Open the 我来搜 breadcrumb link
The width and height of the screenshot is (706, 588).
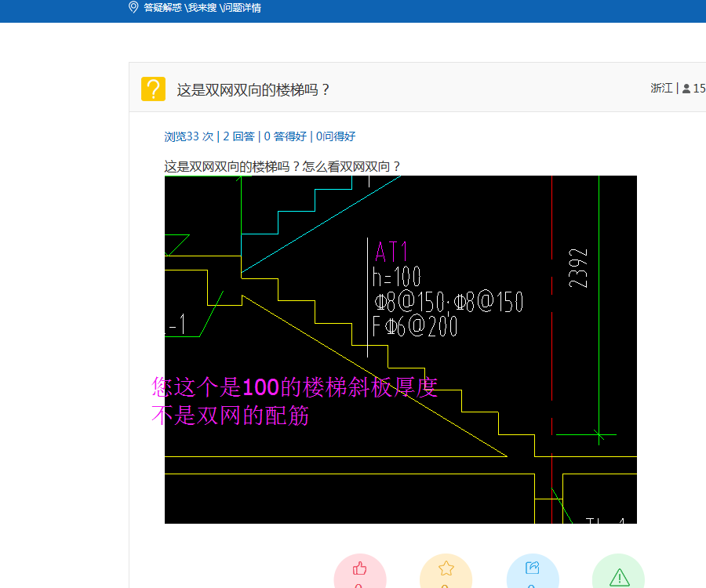[202, 8]
